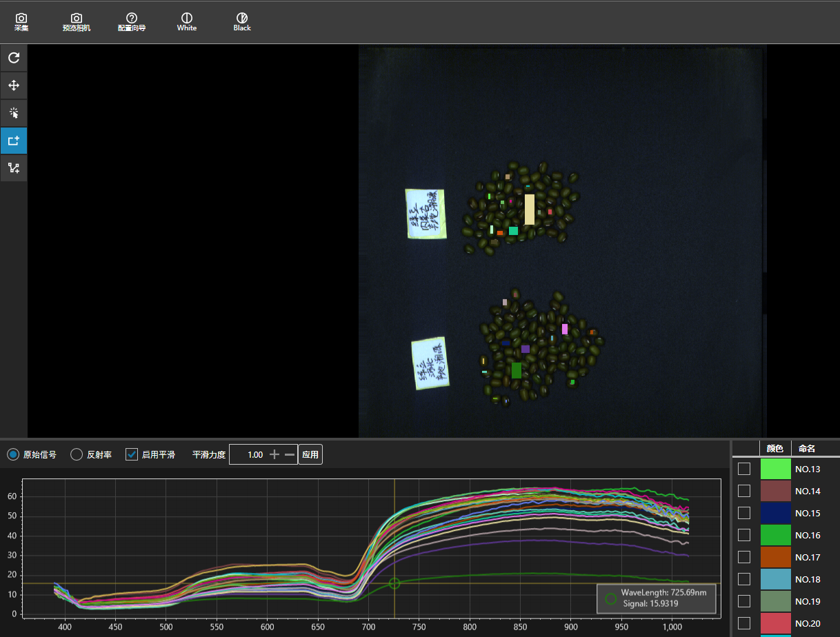Switch to 反射率 reflectance mode
Image resolution: width=840 pixels, height=637 pixels.
tap(77, 455)
